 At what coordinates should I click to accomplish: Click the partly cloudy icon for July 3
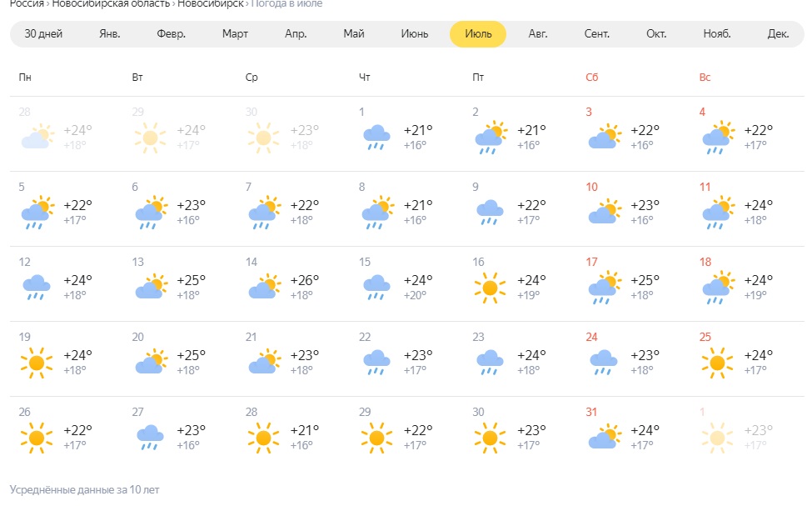click(x=603, y=137)
